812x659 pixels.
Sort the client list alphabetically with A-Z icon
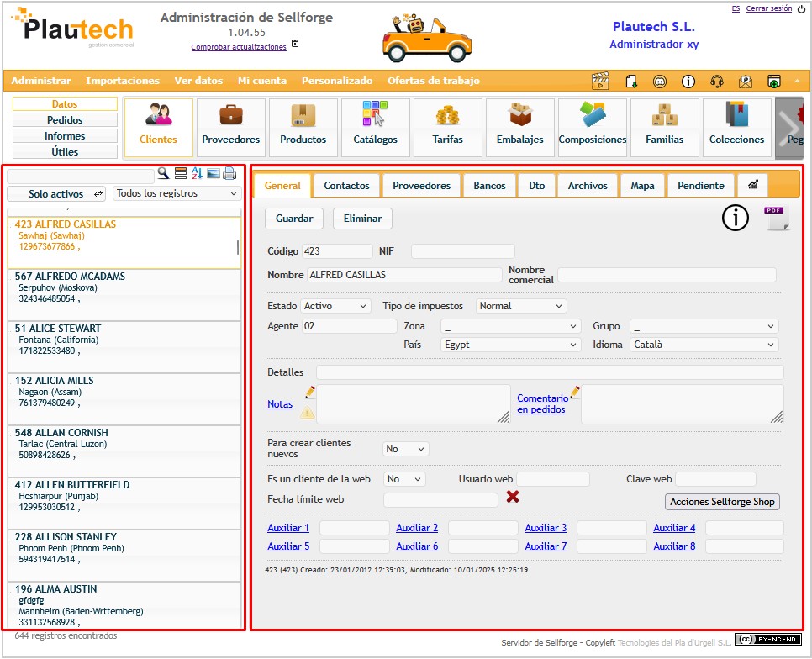click(x=197, y=173)
